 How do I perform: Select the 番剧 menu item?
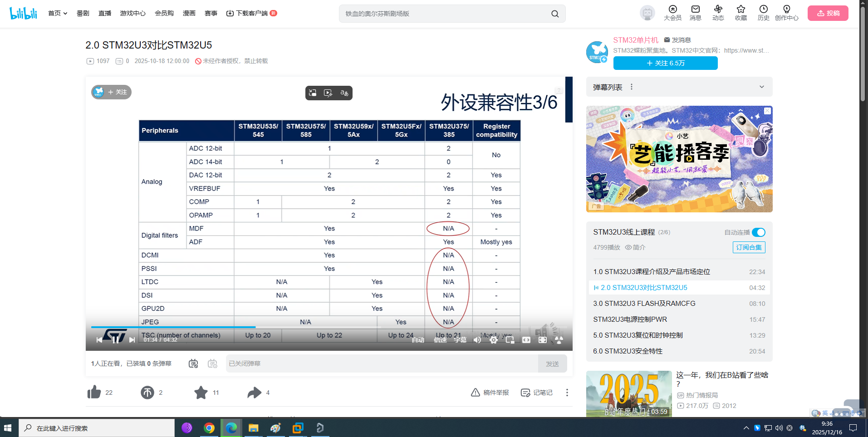pyautogui.click(x=83, y=13)
